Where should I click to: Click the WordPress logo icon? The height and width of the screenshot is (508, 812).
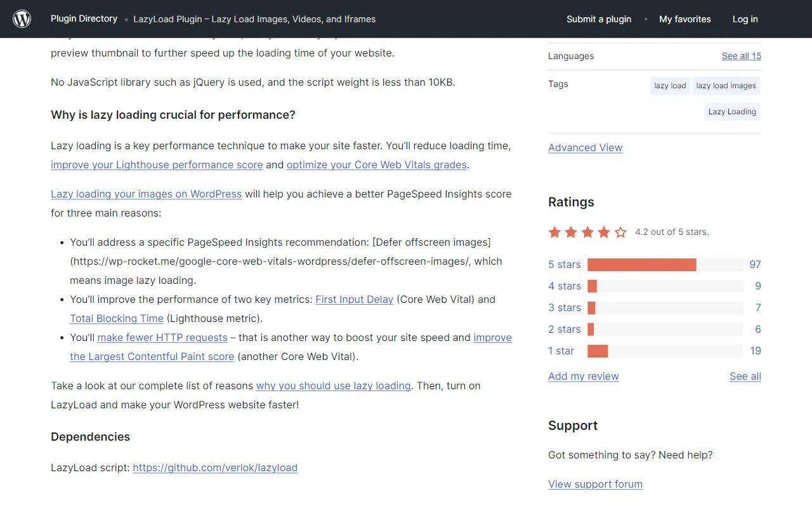22,19
